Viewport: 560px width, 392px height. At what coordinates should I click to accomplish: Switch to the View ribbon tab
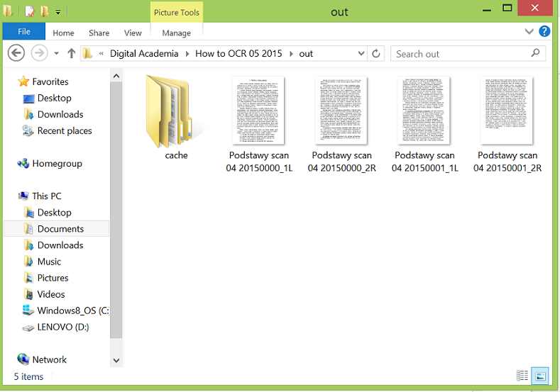pyautogui.click(x=133, y=33)
